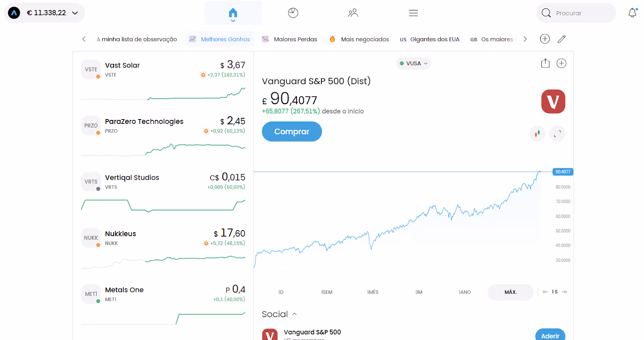This screenshot has height=340, width=644.
Task: Click Vertiqal Studios sparkline chart
Action: point(163,205)
